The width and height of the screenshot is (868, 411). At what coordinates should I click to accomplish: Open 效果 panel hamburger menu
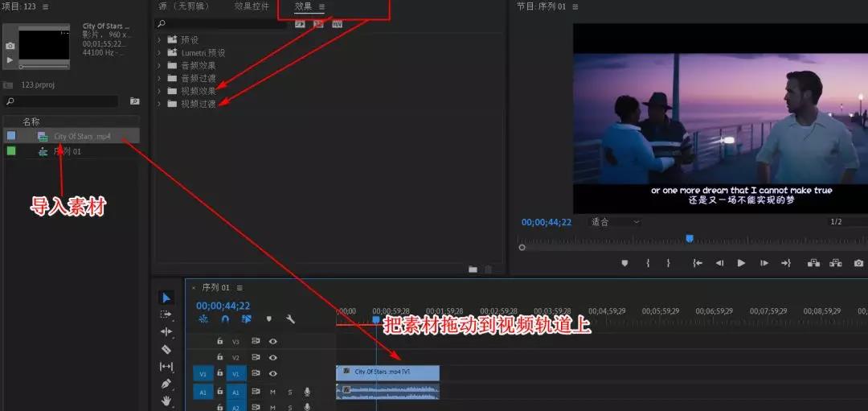coord(321,6)
